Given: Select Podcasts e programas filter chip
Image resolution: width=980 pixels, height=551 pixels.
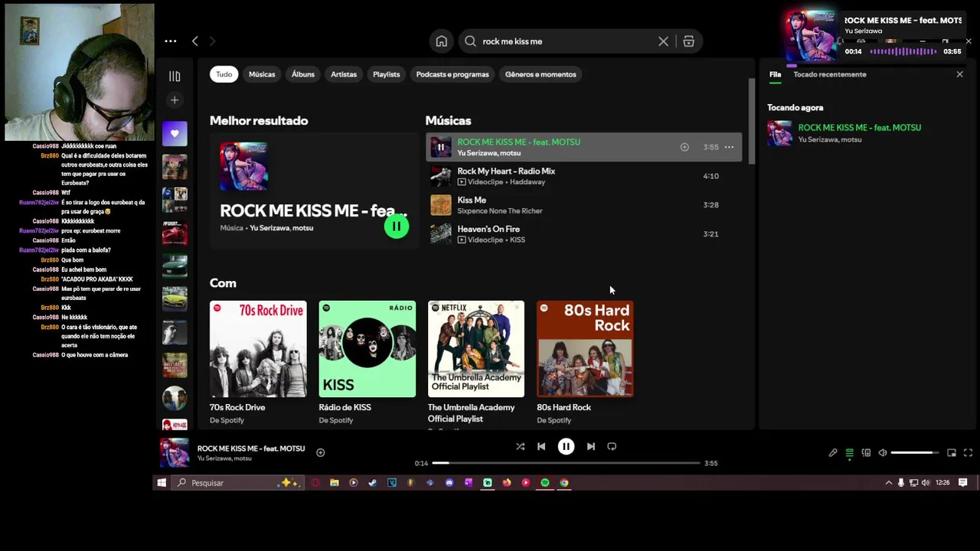Looking at the screenshot, I should click(452, 74).
